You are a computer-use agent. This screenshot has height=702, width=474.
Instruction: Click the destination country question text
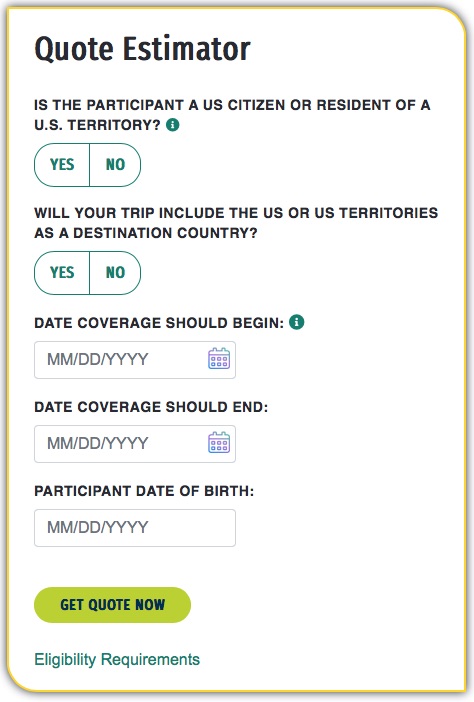(x=236, y=223)
